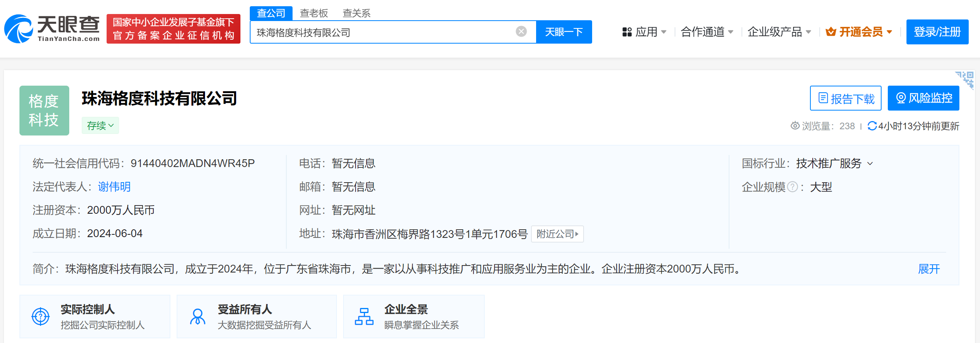The image size is (980, 343).
Task: Switch to the 查老板 tab
Action: (314, 13)
